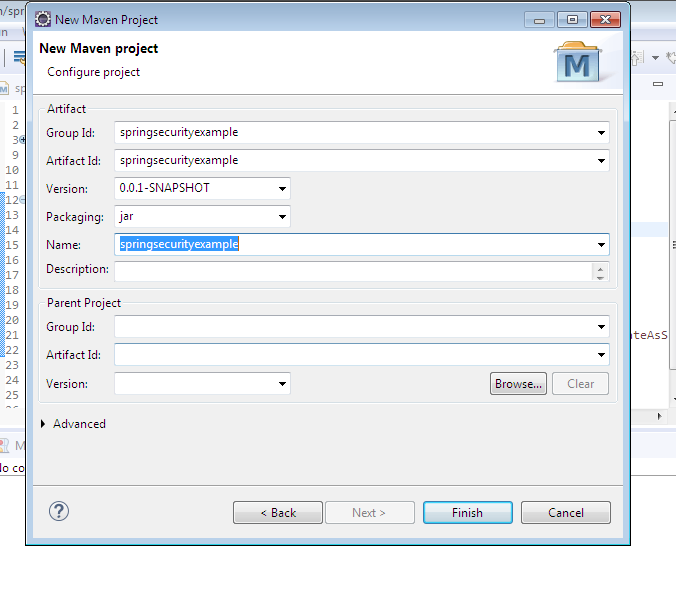Click the help question mark icon

(59, 511)
